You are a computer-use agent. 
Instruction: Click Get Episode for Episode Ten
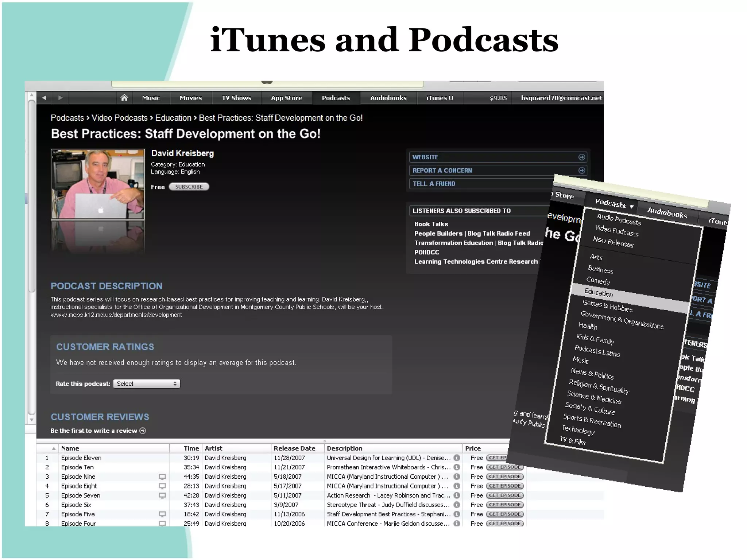[505, 467]
